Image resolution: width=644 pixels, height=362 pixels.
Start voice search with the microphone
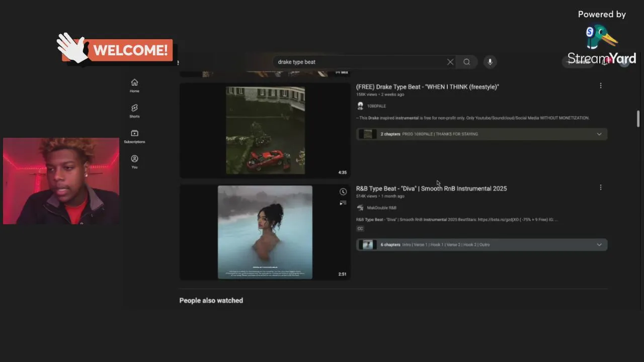490,62
